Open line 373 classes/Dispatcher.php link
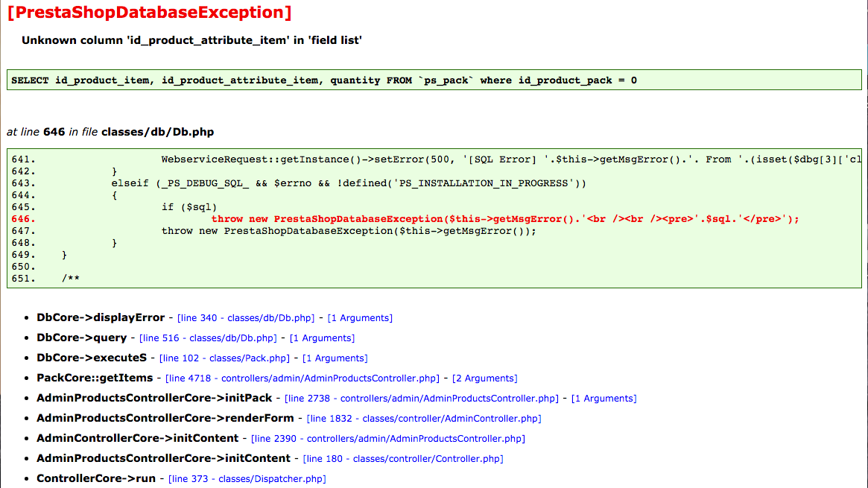 [247, 479]
